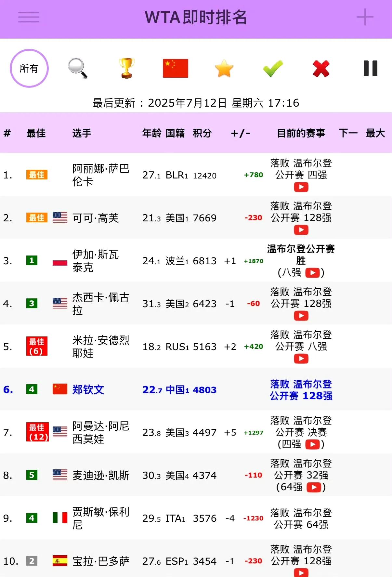Tap US flag beside 可可·高芙
This screenshot has width=392, height=577.
60,217
